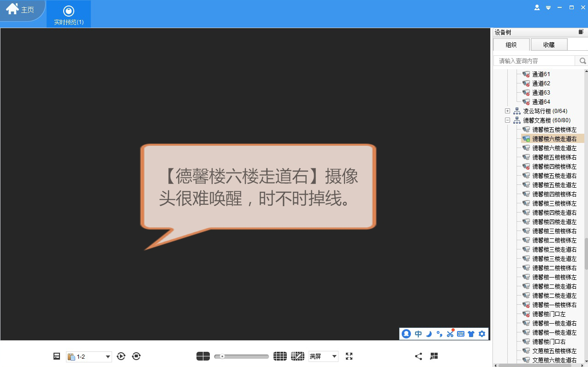
Task: Start the tour playback icon
Action: (121, 356)
